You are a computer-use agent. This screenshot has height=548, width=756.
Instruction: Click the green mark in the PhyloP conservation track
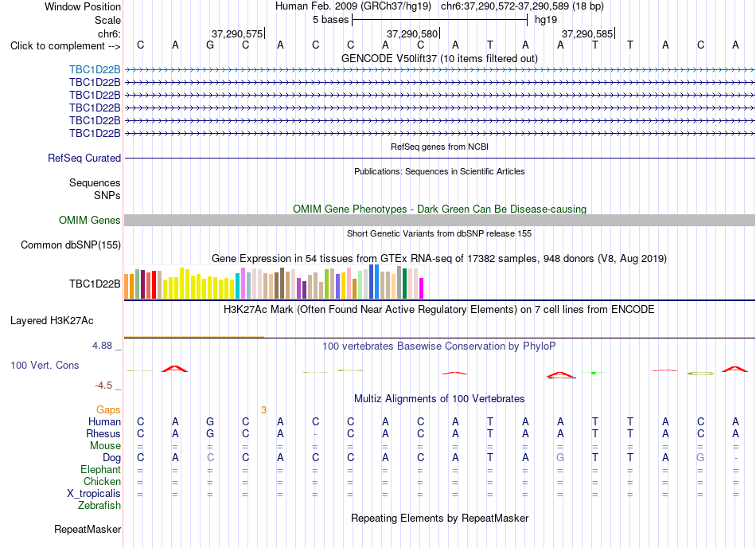(x=594, y=373)
